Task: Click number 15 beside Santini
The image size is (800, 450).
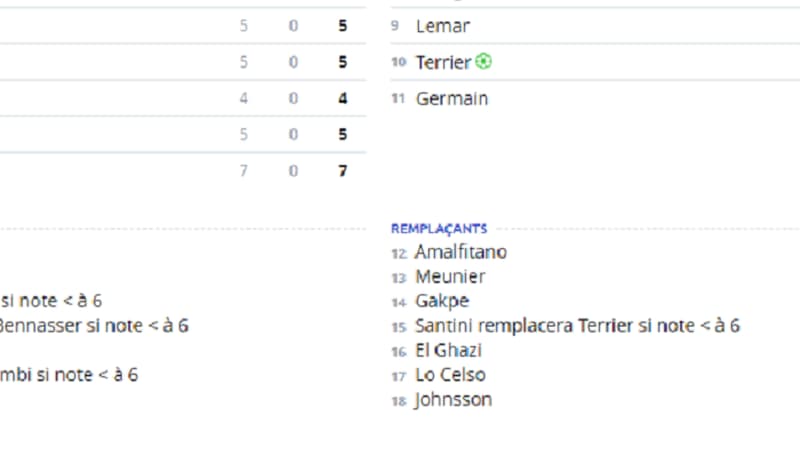Action: [x=399, y=327]
